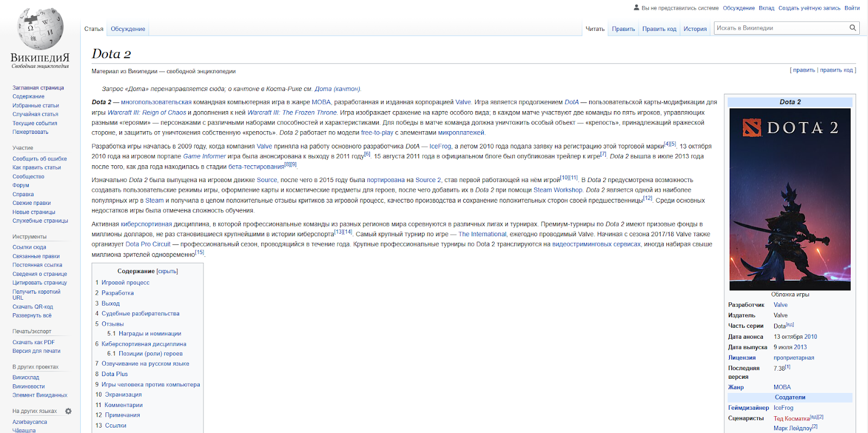
Task: Open the проприетарная license link
Action: point(794,358)
